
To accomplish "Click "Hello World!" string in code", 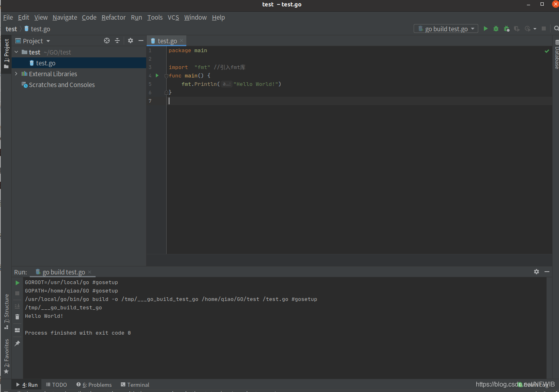I will tap(255, 84).
